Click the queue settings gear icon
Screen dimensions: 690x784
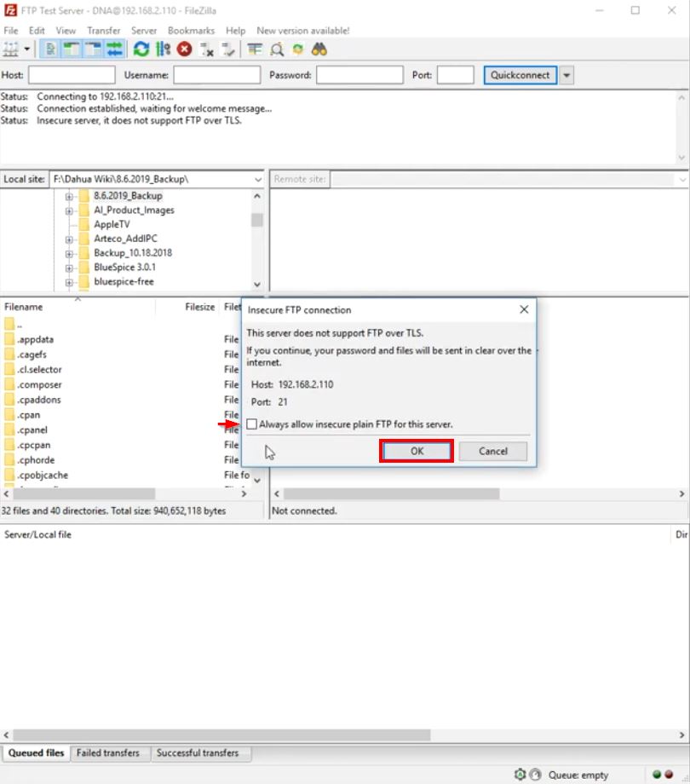520,774
